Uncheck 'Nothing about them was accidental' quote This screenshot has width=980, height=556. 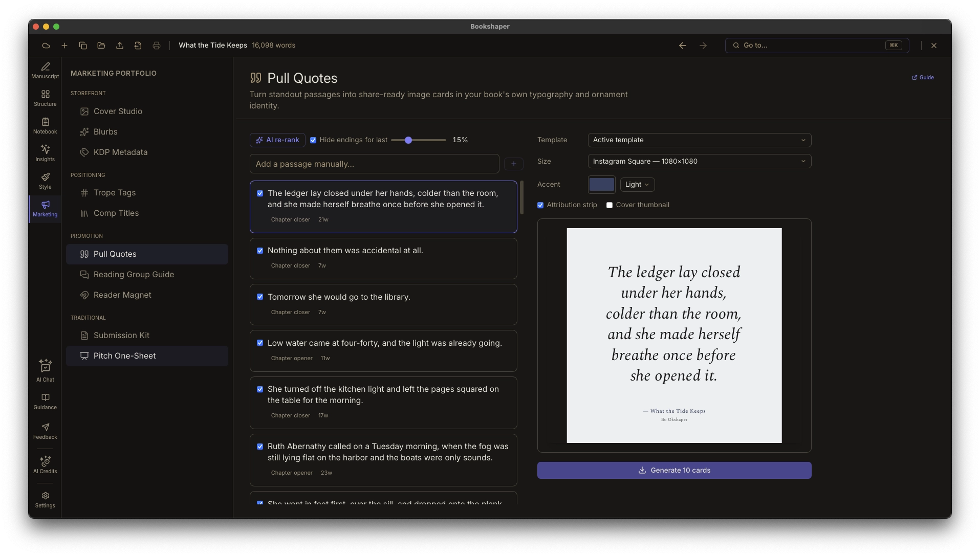(x=260, y=251)
